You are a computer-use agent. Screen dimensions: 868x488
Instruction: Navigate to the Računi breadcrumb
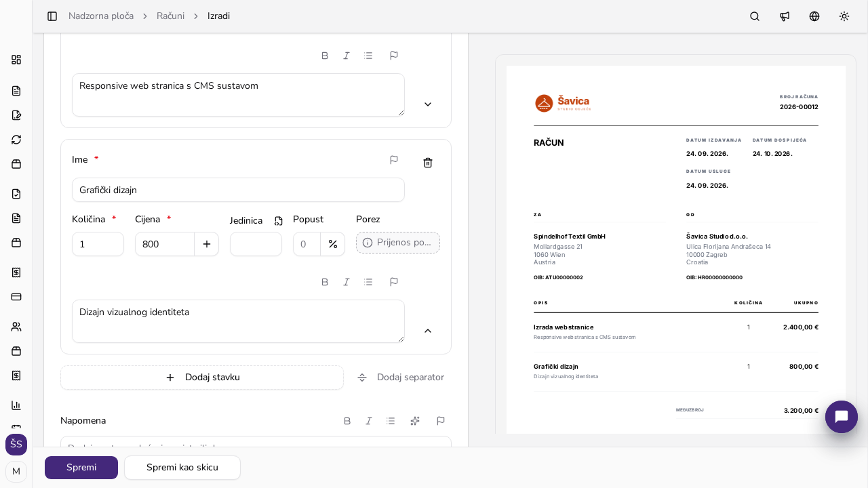tap(170, 16)
